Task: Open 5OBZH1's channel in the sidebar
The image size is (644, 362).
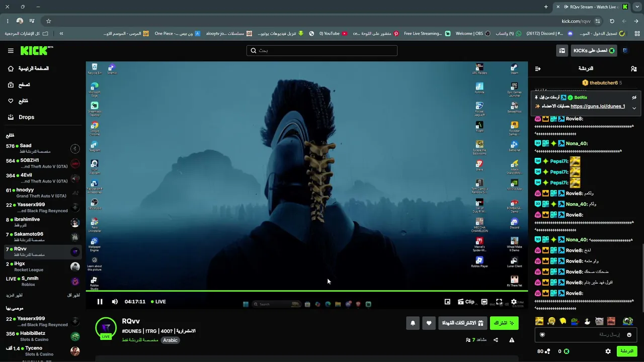Action: [43, 163]
